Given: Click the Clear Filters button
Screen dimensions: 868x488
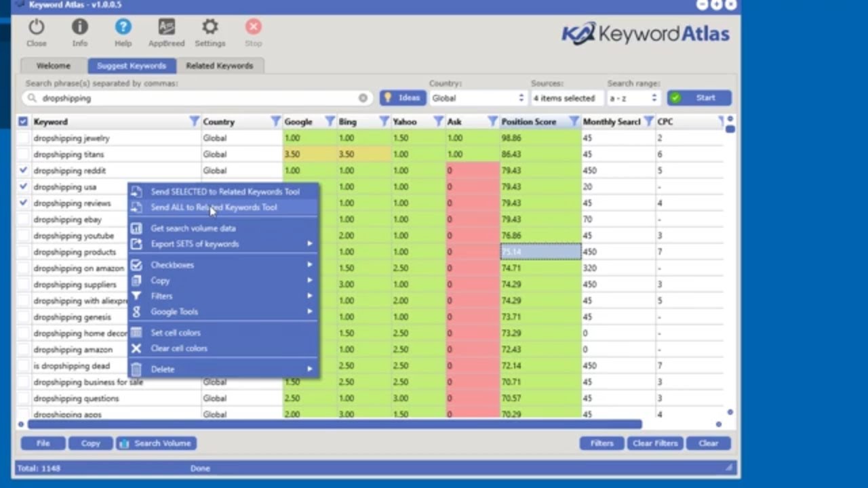Looking at the screenshot, I should click(654, 443).
